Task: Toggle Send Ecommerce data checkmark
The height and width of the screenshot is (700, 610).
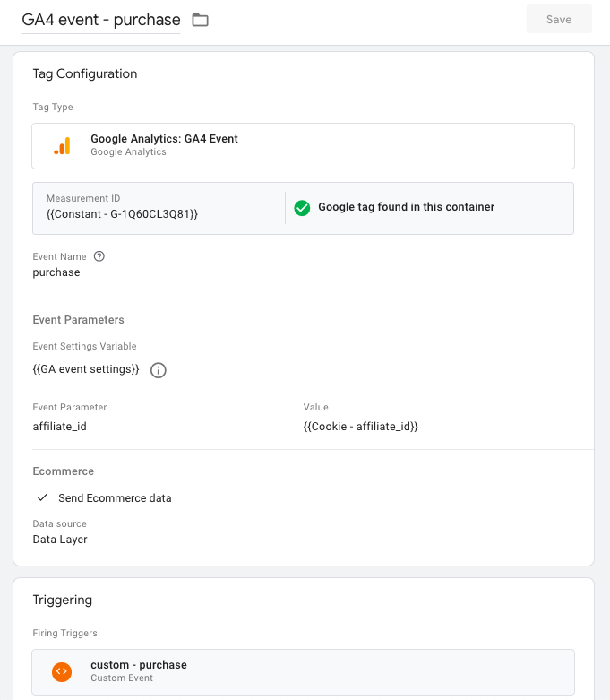Action: click(42, 497)
